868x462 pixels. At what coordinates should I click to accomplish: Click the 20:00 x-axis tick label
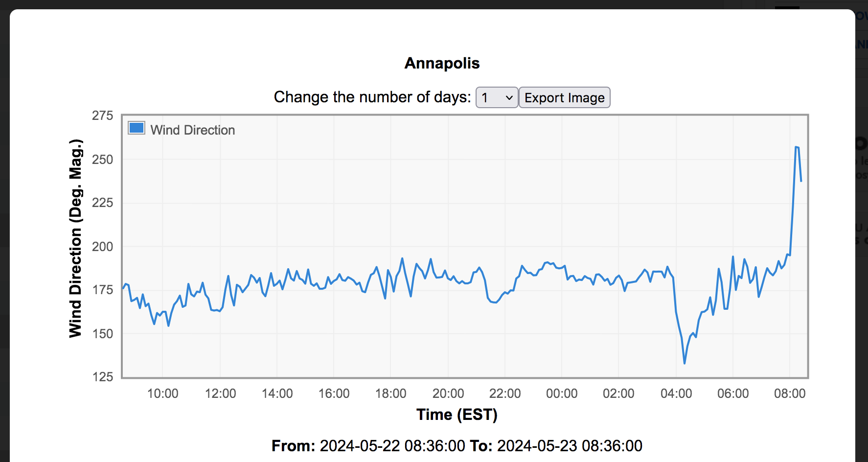448,393
